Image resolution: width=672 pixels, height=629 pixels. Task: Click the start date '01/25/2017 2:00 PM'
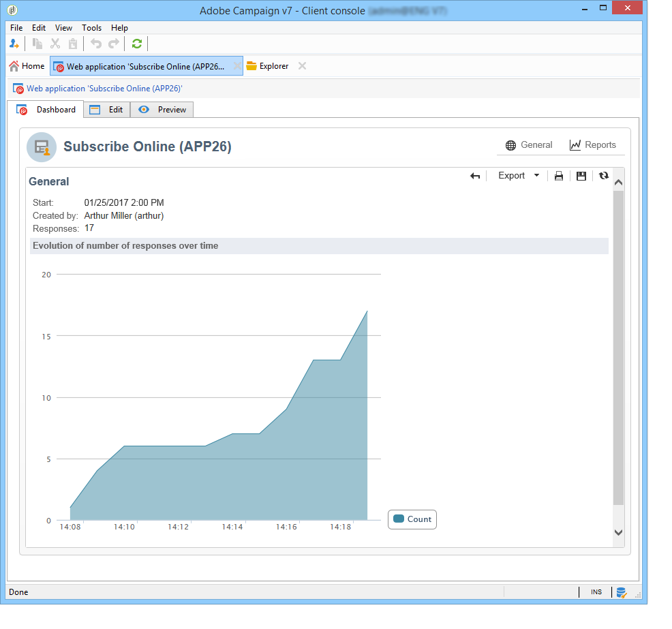click(124, 202)
